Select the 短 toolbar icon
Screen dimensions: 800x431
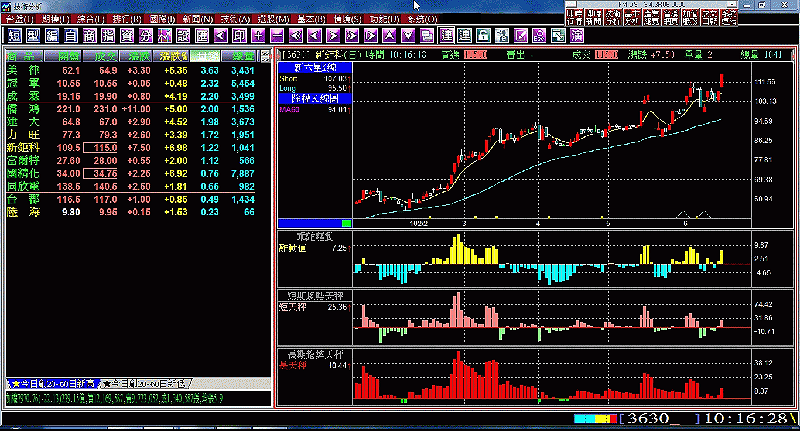(x=15, y=36)
